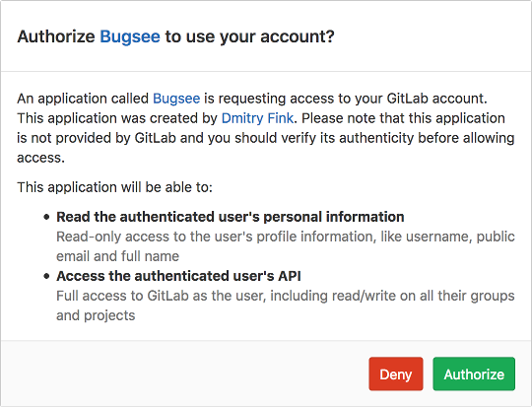
Task: Click the 'This application will be able to:' line
Action: tap(114, 187)
